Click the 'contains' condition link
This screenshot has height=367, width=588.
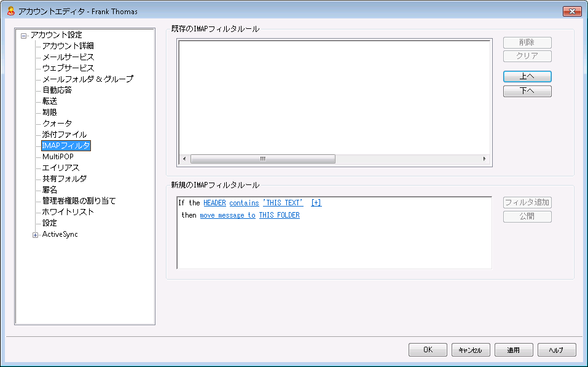click(244, 203)
